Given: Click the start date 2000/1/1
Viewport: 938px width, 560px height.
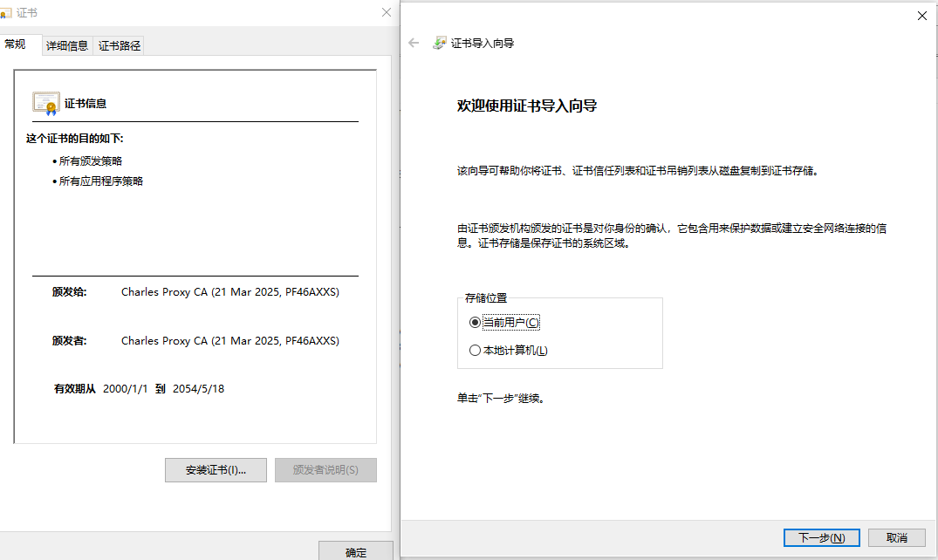Looking at the screenshot, I should pyautogui.click(x=125, y=389).
